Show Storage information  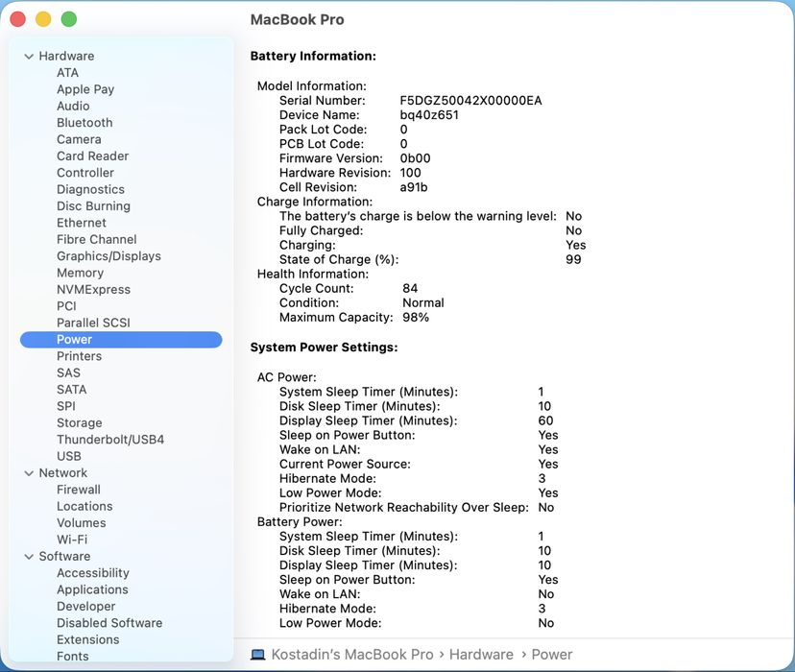79,423
